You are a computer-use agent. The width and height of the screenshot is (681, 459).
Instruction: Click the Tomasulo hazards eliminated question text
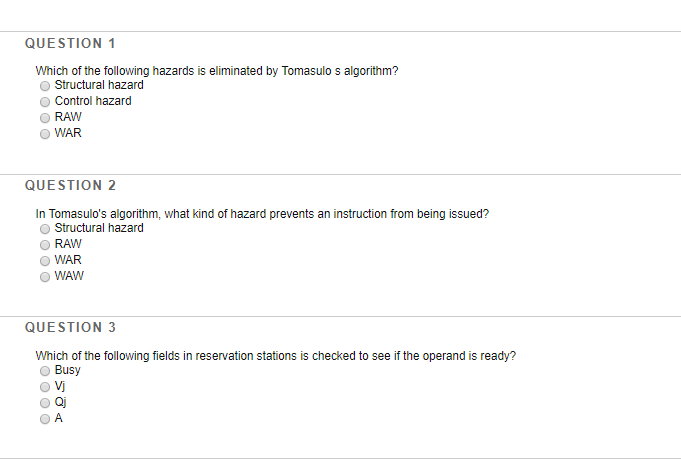coord(217,71)
